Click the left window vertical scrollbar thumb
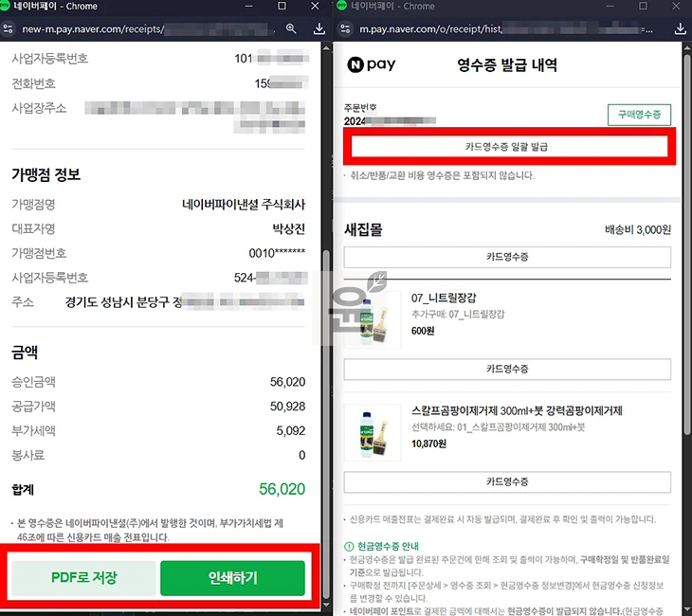 coord(326,424)
